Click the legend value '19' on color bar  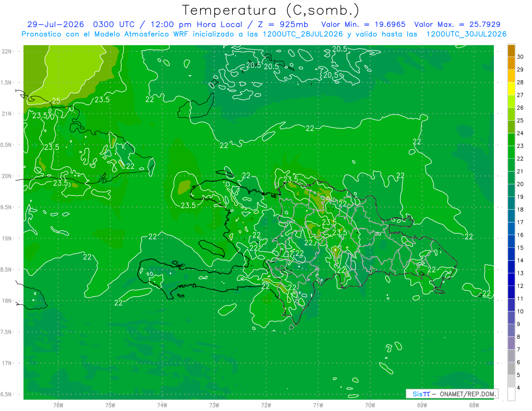pyautogui.click(x=520, y=197)
